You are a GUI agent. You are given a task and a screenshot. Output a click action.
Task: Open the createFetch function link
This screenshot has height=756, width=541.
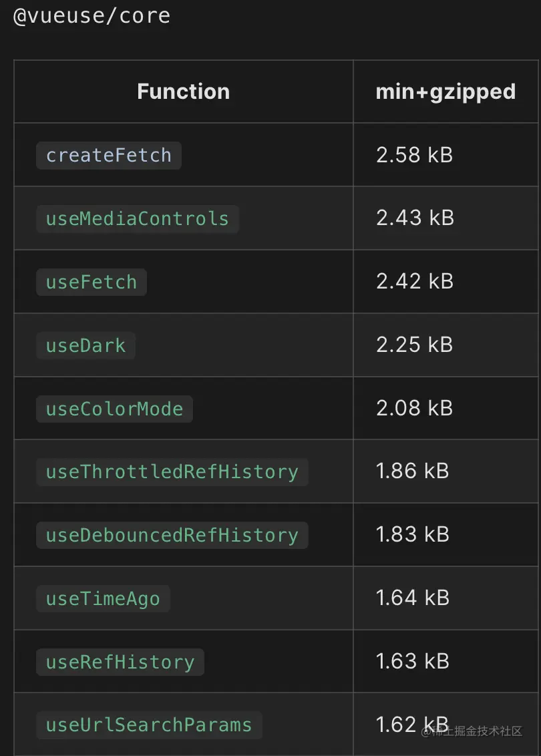(108, 155)
